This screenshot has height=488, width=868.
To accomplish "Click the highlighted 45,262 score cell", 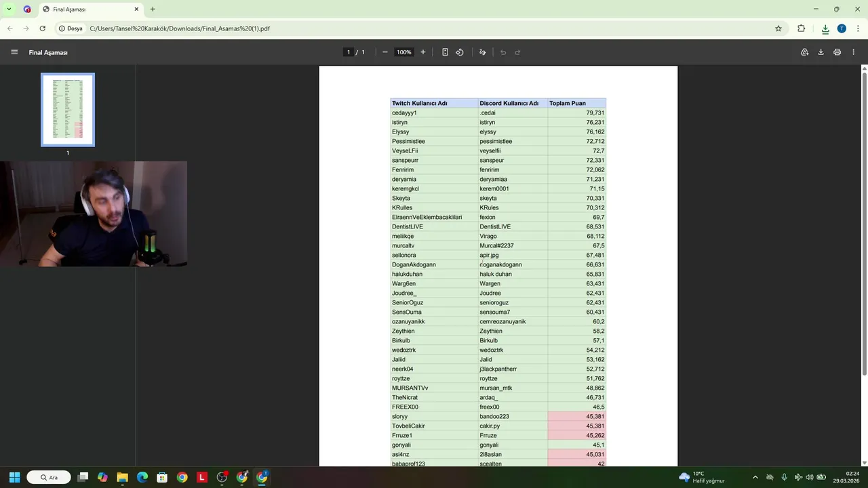I will coord(577,435).
